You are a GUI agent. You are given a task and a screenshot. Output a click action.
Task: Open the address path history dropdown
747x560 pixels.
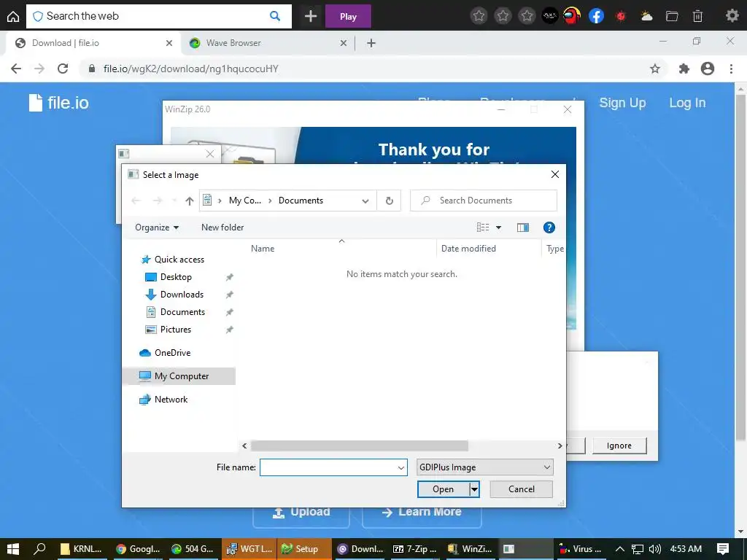(x=365, y=201)
